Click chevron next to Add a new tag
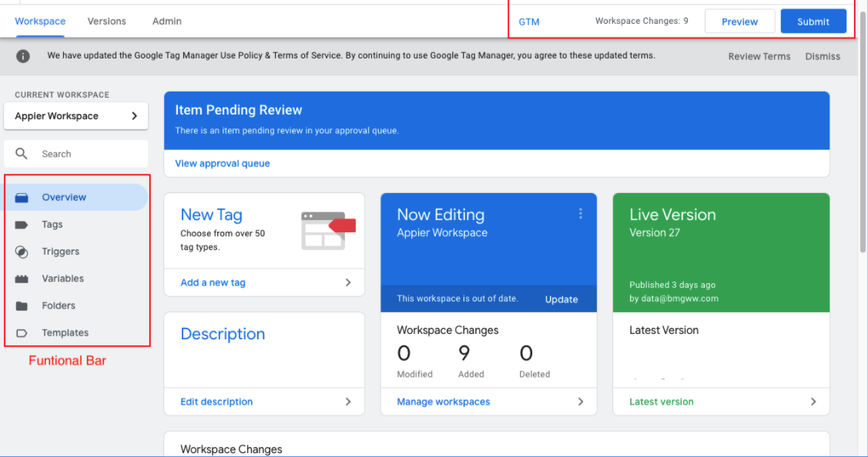The width and height of the screenshot is (868, 457). [x=348, y=282]
